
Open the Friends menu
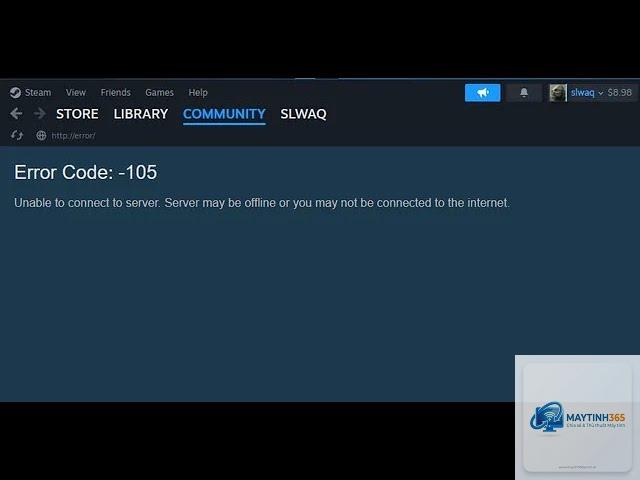(116, 93)
